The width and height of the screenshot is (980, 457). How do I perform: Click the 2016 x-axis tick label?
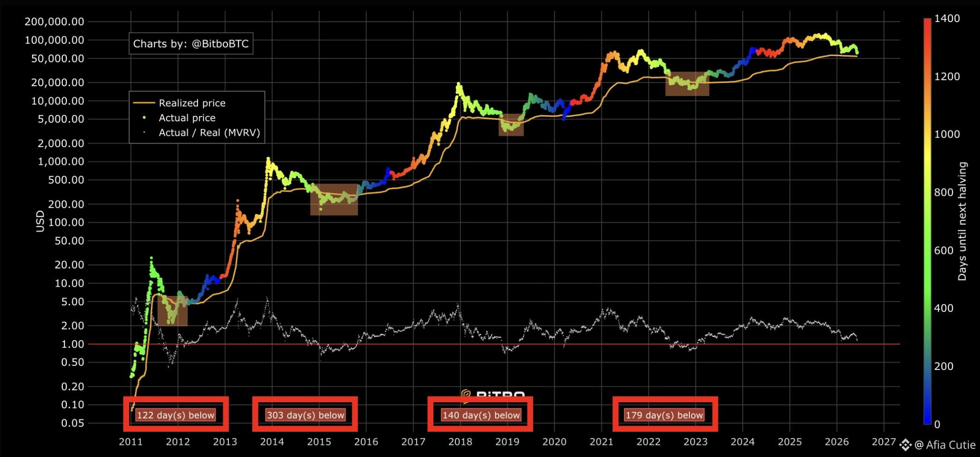point(366,442)
